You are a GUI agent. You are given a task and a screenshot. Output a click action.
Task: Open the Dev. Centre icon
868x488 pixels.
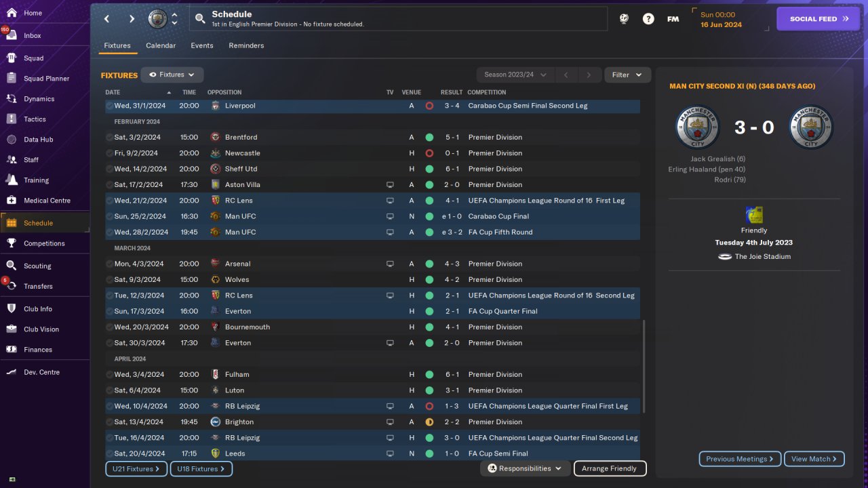pyautogui.click(x=12, y=372)
